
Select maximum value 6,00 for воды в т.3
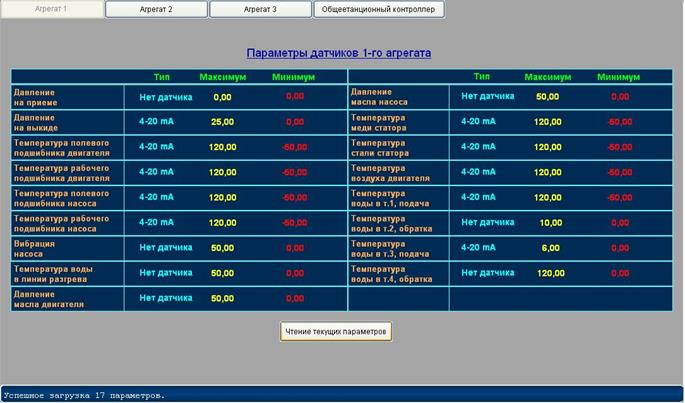[551, 247]
